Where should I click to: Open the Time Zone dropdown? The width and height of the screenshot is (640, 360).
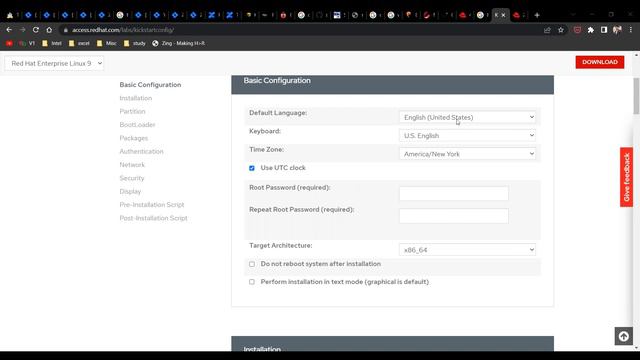(x=467, y=154)
